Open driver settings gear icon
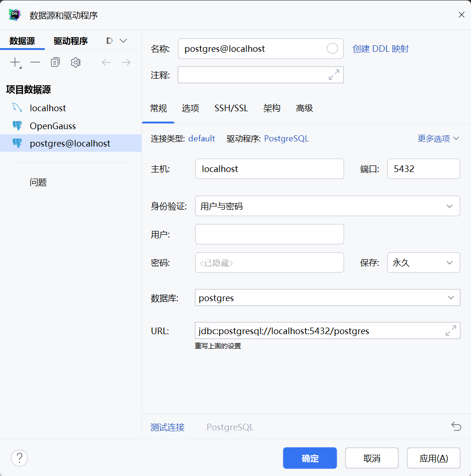The height and width of the screenshot is (476, 471). pyautogui.click(x=75, y=63)
